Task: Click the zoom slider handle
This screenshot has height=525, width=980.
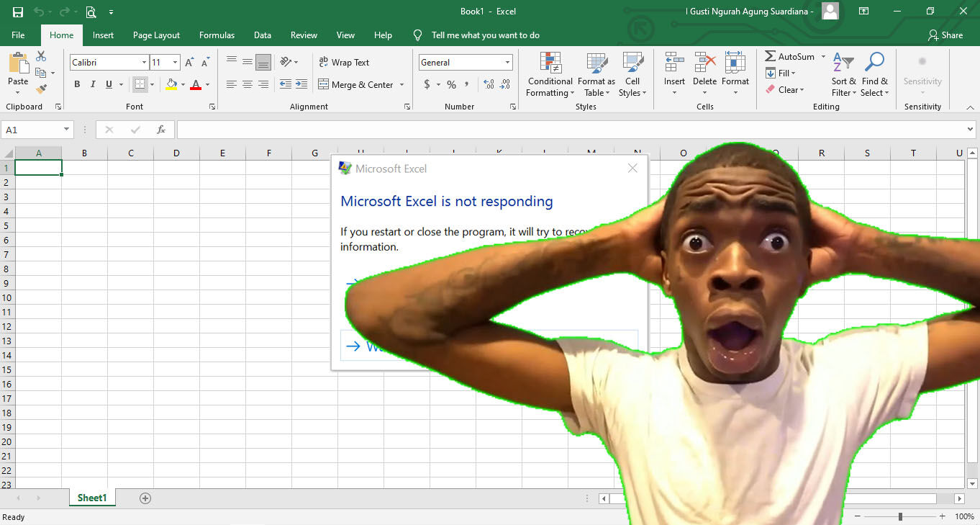Action: (900, 516)
